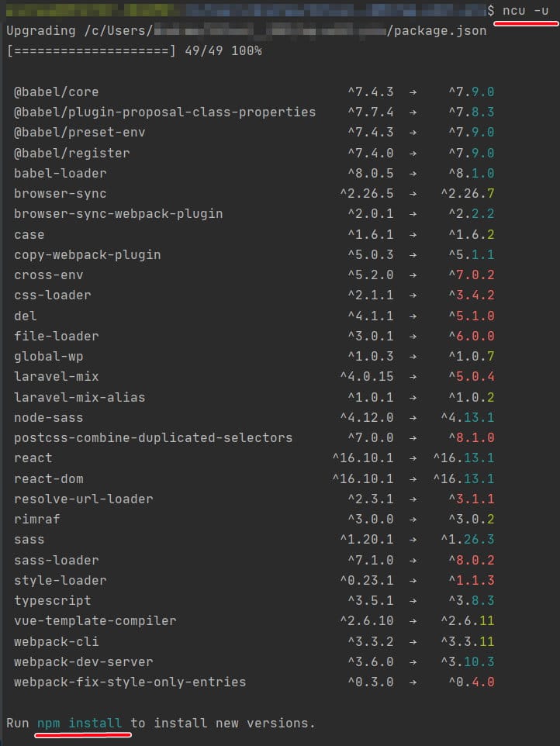Click @babel/plugin-proposal-class-properties package name
This screenshot has height=746, width=560.
tap(164, 112)
